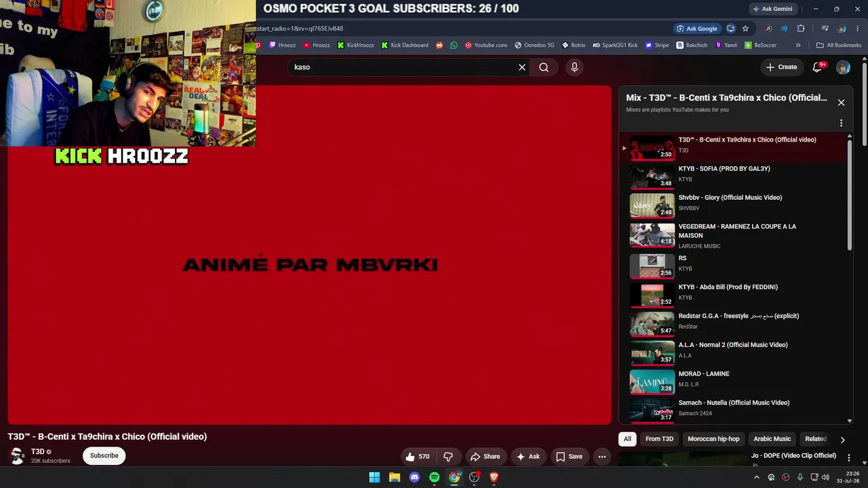The height and width of the screenshot is (488, 868).
Task: Open the 'KickHroozz' bookmark
Action: 355,45
